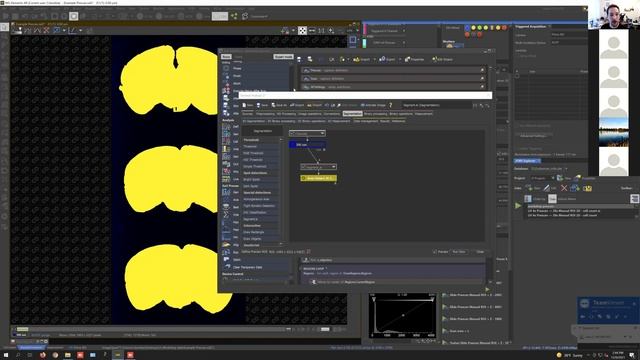Click the first yellow circle in the top palette

pos(473,28)
